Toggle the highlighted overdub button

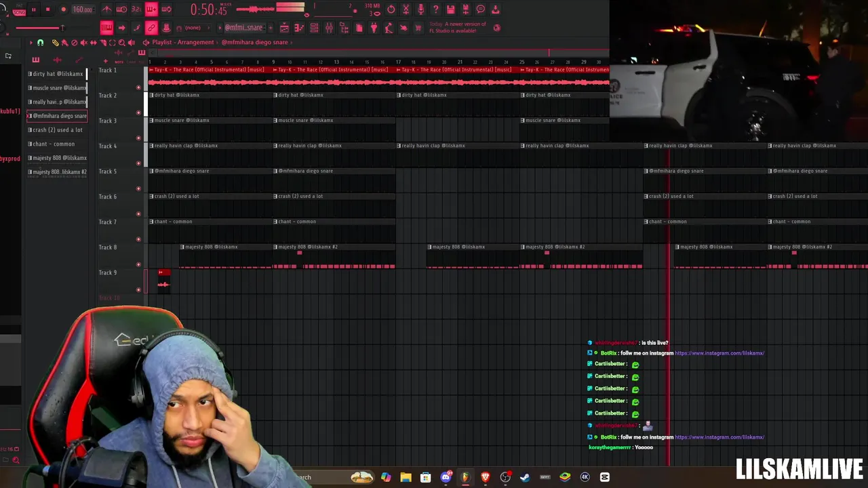tap(151, 9)
